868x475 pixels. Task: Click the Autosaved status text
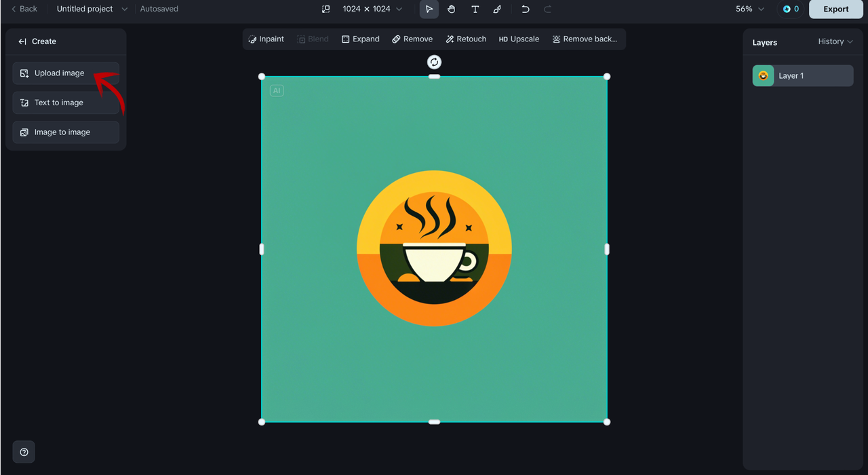tap(159, 9)
